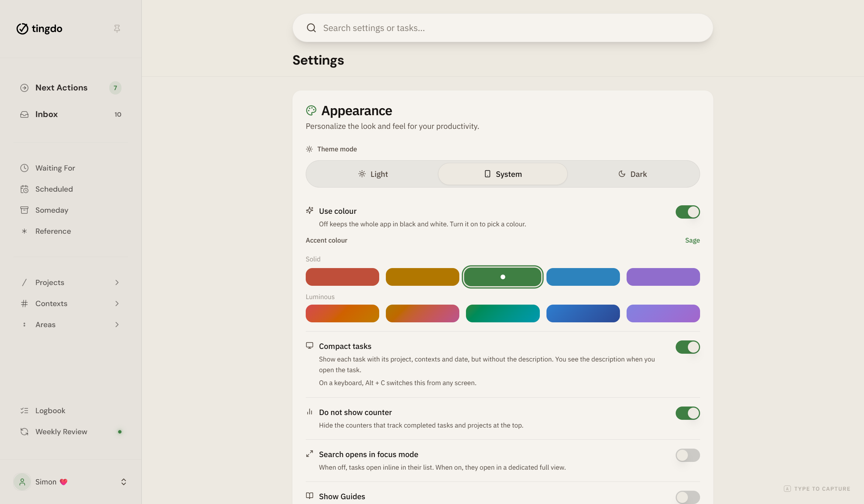Expand the Areas chevron

(117, 325)
